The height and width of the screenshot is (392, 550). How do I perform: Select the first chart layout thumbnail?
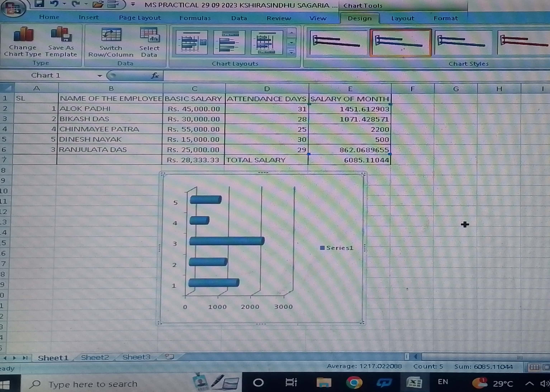coord(191,43)
